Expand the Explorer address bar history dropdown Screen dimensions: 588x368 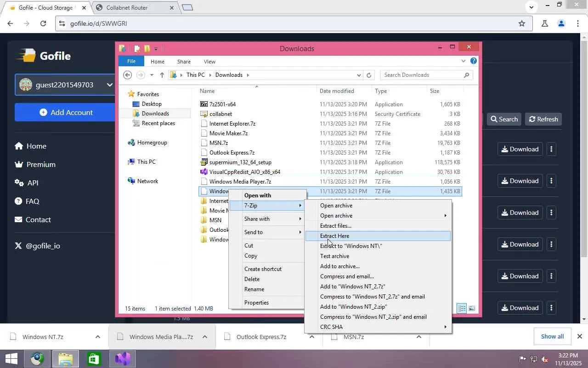point(359,75)
